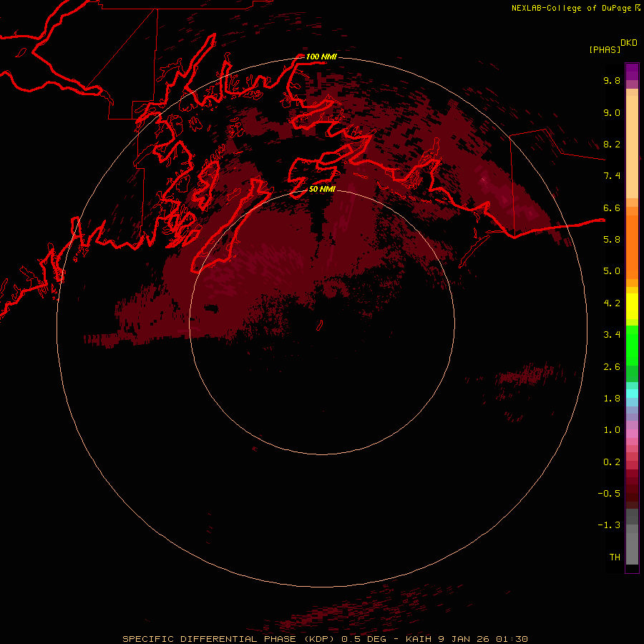644x644 pixels.
Task: Click the 9.8 value on color scale
Action: coord(612,80)
